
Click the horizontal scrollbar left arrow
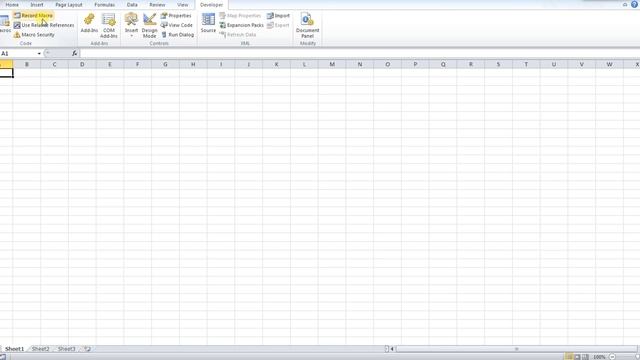click(x=392, y=349)
